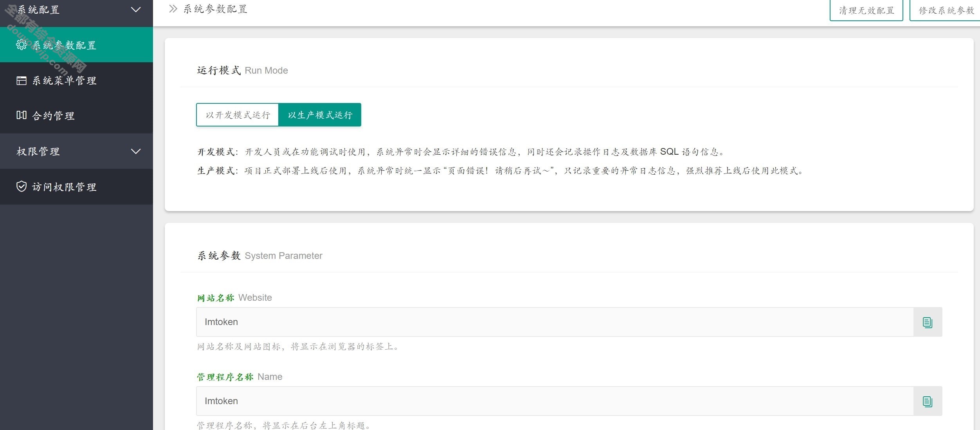Viewport: 980px width, 430px height.
Task: Click the 管理程序名称 input field containing Imtoken
Action: pyautogui.click(x=555, y=401)
